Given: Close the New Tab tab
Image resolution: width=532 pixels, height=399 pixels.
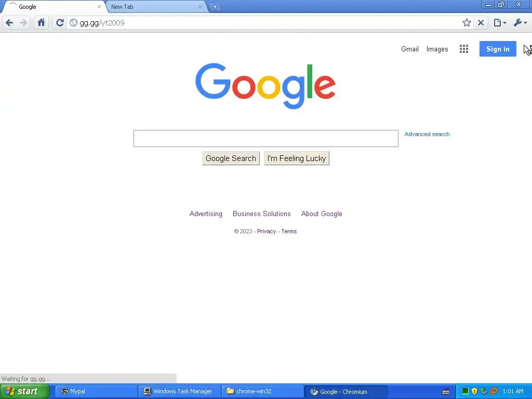Looking at the screenshot, I should 200,6.
